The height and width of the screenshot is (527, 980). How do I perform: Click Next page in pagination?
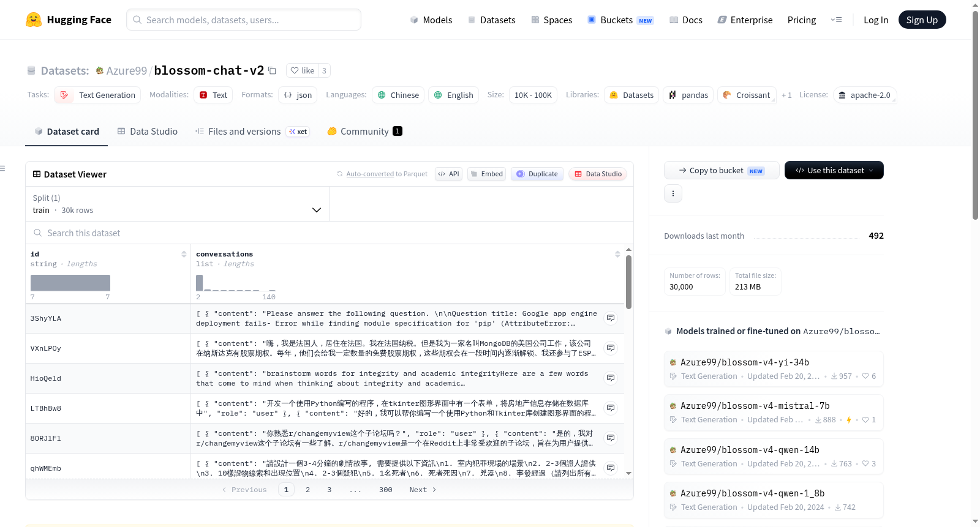[423, 490]
